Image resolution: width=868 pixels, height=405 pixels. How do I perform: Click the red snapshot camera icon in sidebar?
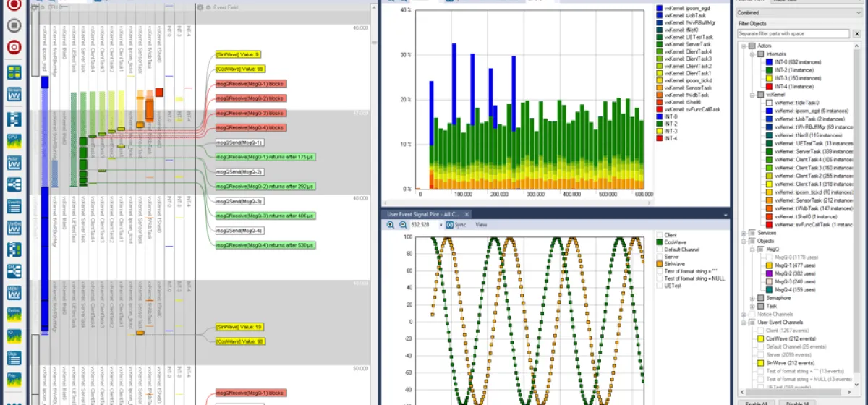(x=14, y=47)
